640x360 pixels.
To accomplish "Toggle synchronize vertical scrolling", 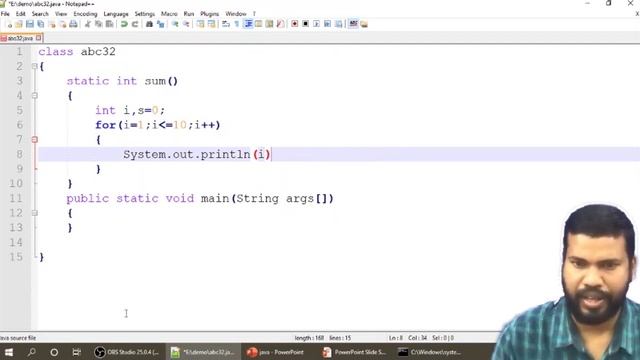I will 200,24.
